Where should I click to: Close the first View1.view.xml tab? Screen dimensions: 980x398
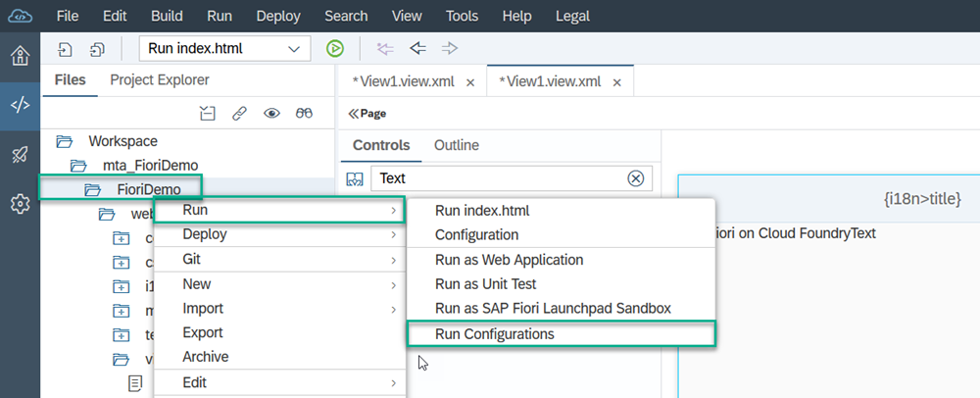click(470, 82)
